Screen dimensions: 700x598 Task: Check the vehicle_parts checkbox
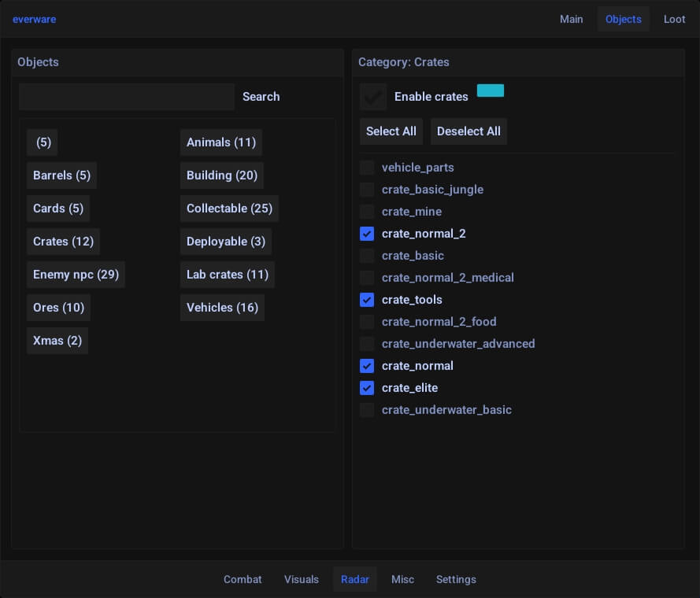367,168
